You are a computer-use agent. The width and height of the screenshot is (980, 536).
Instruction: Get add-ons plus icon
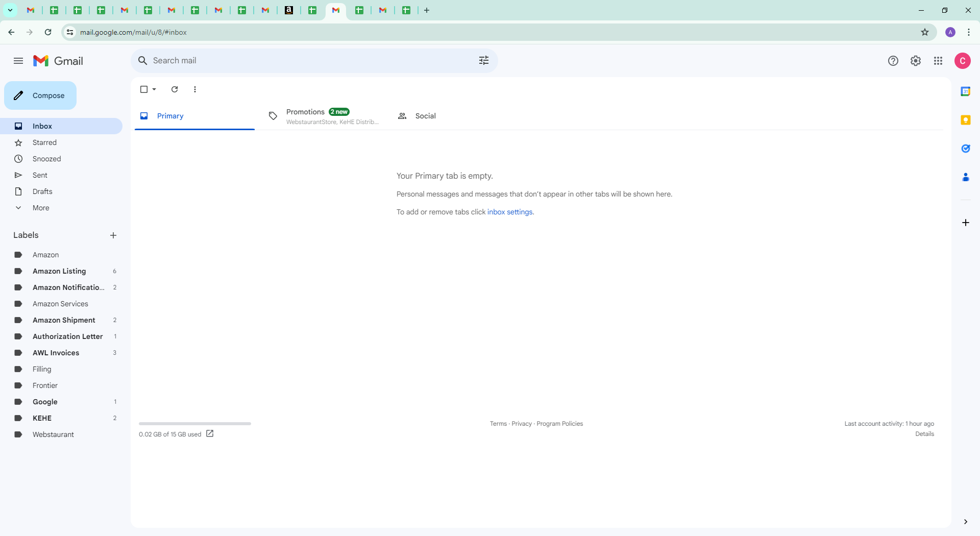click(966, 223)
